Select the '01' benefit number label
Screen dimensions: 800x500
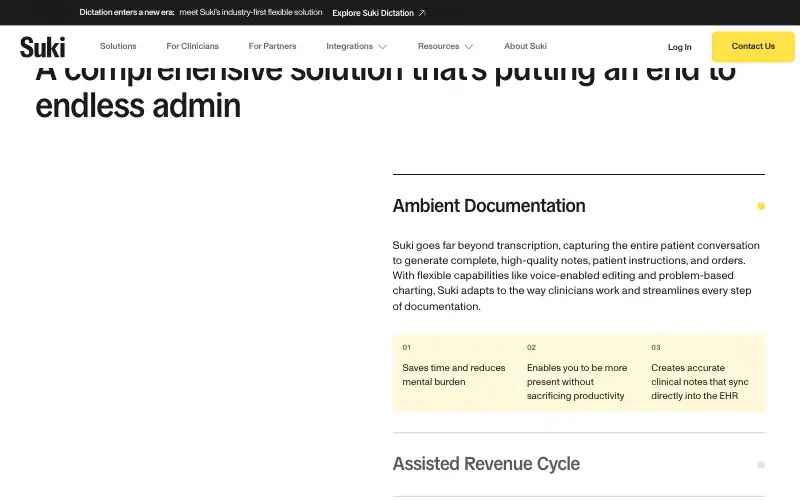point(406,347)
